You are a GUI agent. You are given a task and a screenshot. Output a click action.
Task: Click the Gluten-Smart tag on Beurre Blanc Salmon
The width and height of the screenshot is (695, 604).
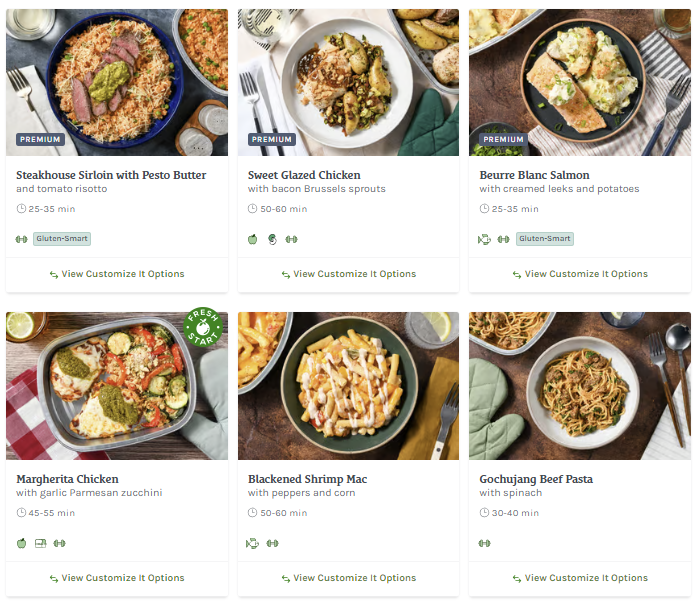pos(545,239)
